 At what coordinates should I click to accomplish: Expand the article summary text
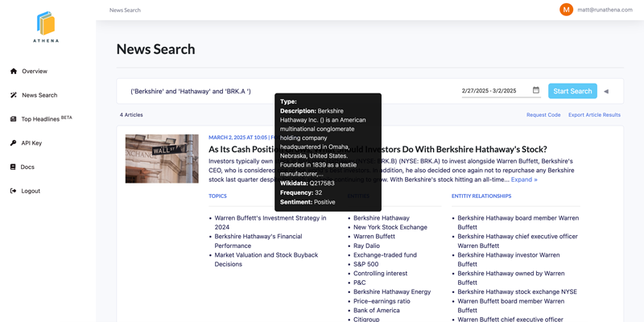pos(524,180)
